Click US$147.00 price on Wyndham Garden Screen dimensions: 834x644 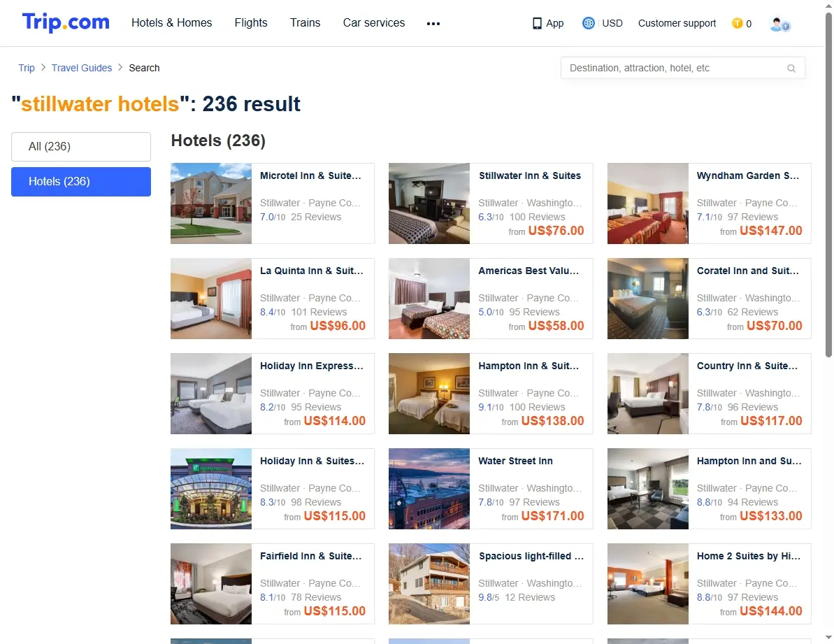point(770,231)
